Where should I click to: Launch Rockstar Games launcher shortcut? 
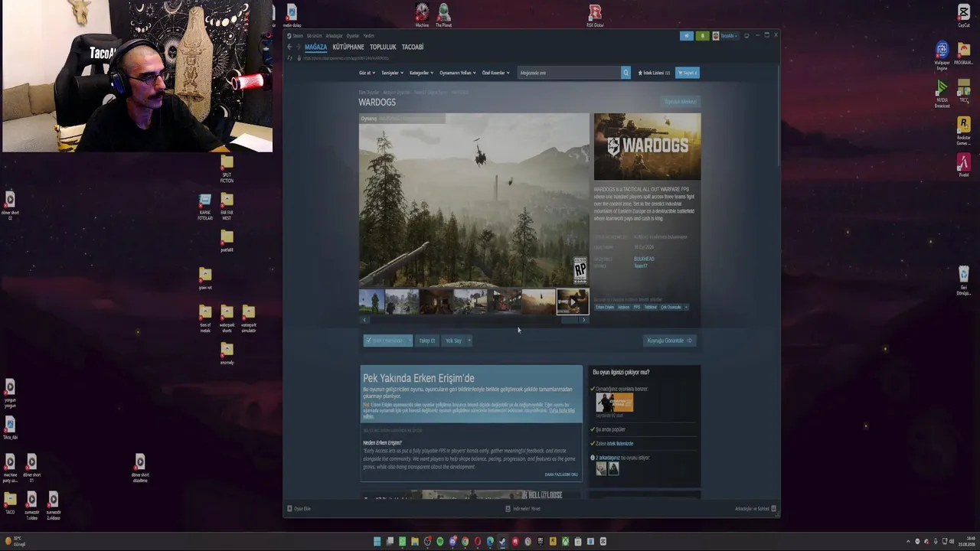click(x=964, y=131)
